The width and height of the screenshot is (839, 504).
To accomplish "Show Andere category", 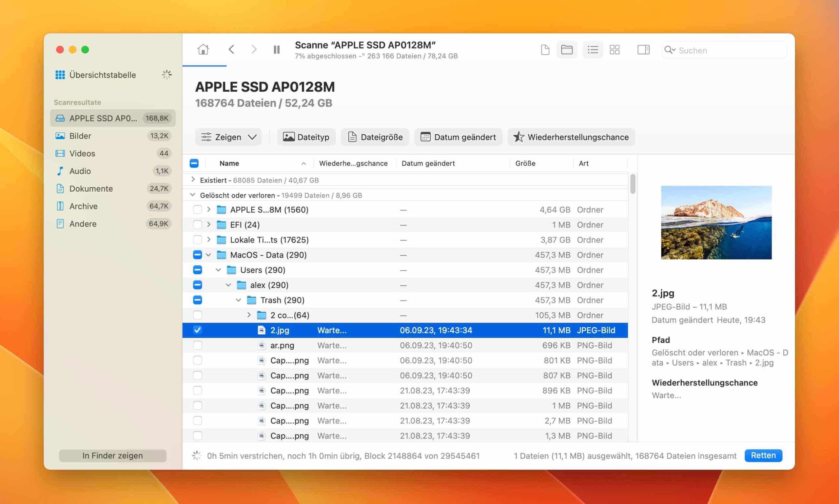I will (112, 224).
